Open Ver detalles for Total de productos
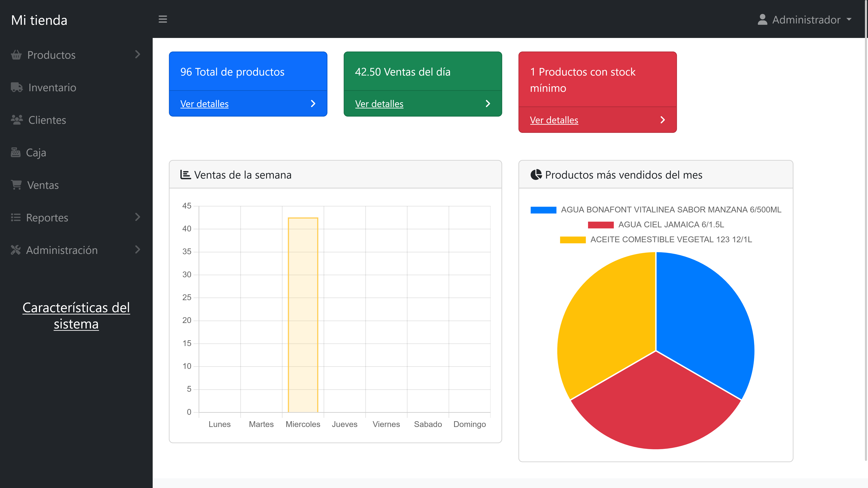Viewport: 868px width, 488px height. click(204, 104)
